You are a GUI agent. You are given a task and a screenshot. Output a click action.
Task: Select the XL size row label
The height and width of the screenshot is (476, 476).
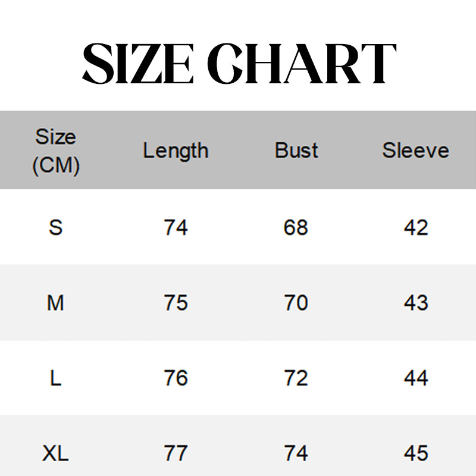click(x=55, y=454)
